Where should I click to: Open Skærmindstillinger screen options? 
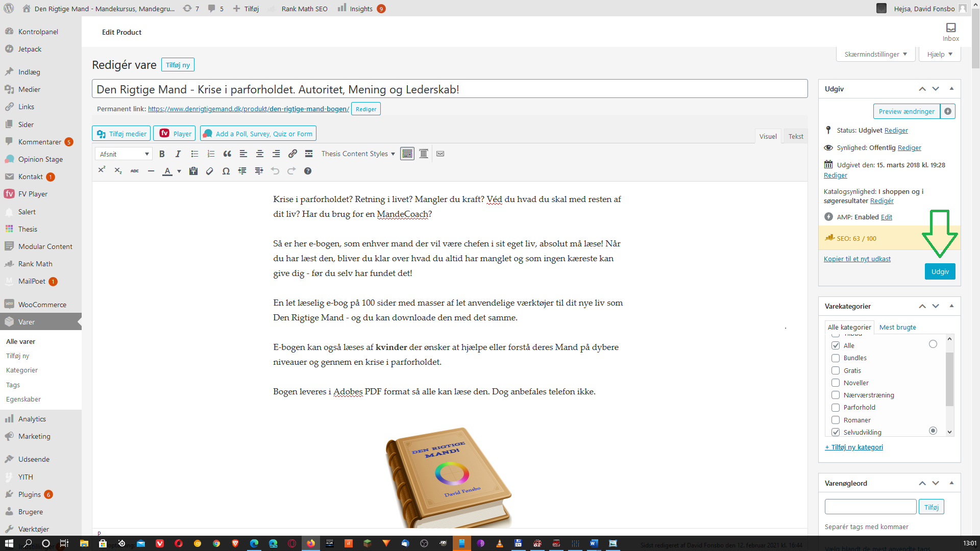(x=875, y=54)
